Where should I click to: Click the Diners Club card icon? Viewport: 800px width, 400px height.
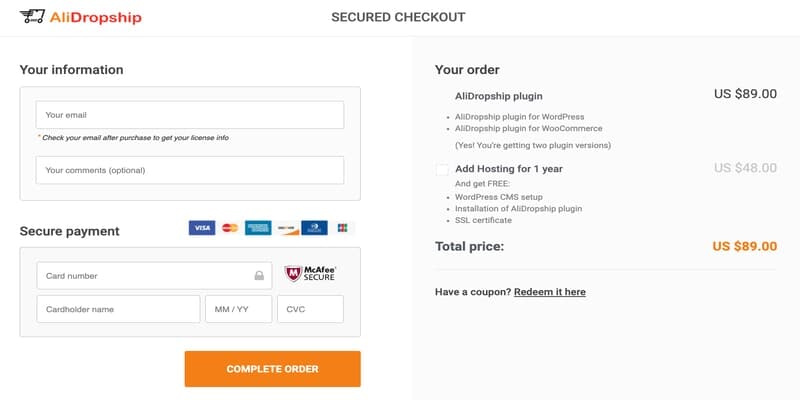click(314, 228)
